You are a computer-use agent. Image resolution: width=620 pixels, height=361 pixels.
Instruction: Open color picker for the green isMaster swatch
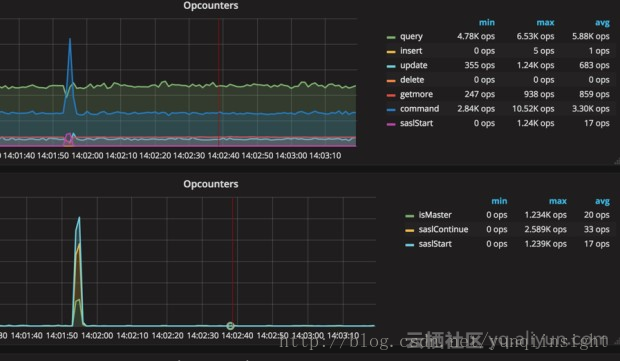pos(410,216)
